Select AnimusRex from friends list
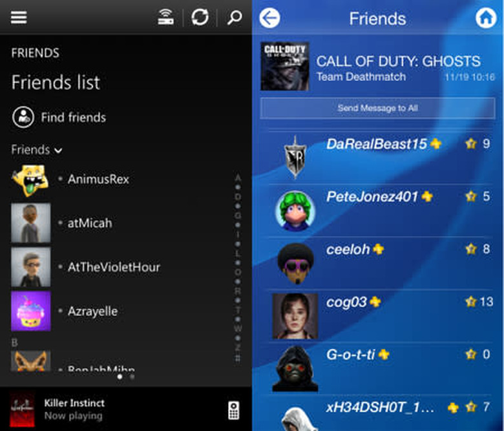The width and height of the screenshot is (504, 431). pos(98,179)
